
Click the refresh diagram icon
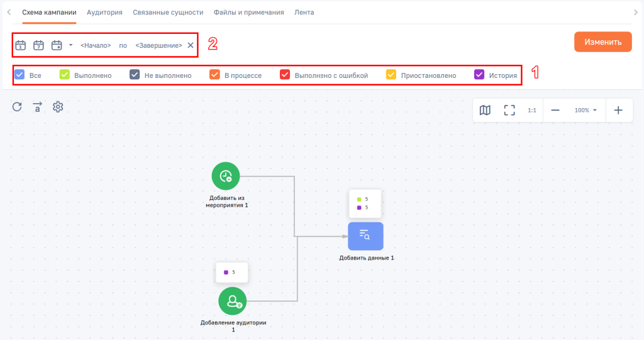click(x=17, y=107)
